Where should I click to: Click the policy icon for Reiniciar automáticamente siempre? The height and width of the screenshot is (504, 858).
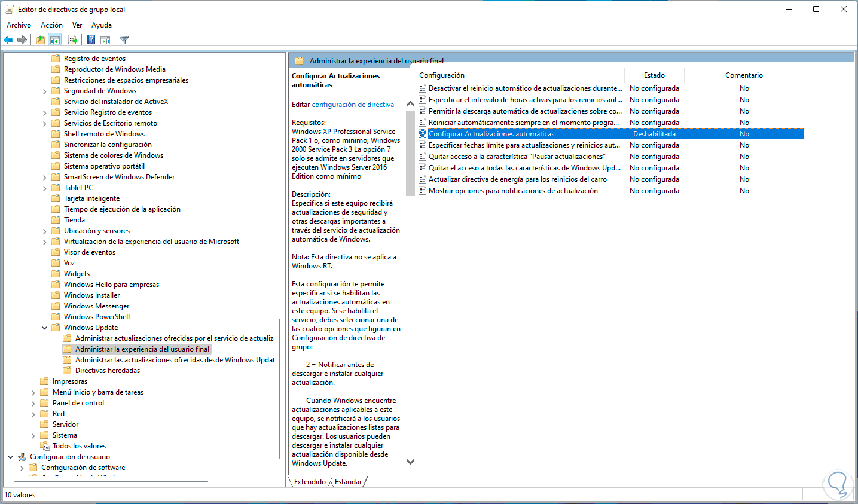[x=423, y=123]
